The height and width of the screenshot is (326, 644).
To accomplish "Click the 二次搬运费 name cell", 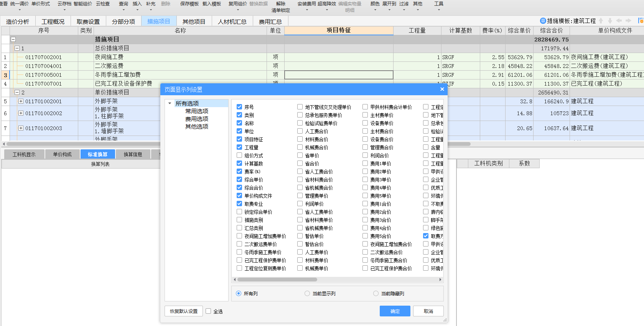I will pos(180,66).
